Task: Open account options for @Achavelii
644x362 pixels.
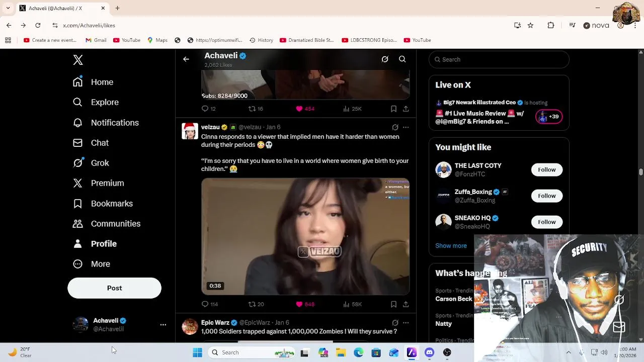Action: click(x=163, y=325)
